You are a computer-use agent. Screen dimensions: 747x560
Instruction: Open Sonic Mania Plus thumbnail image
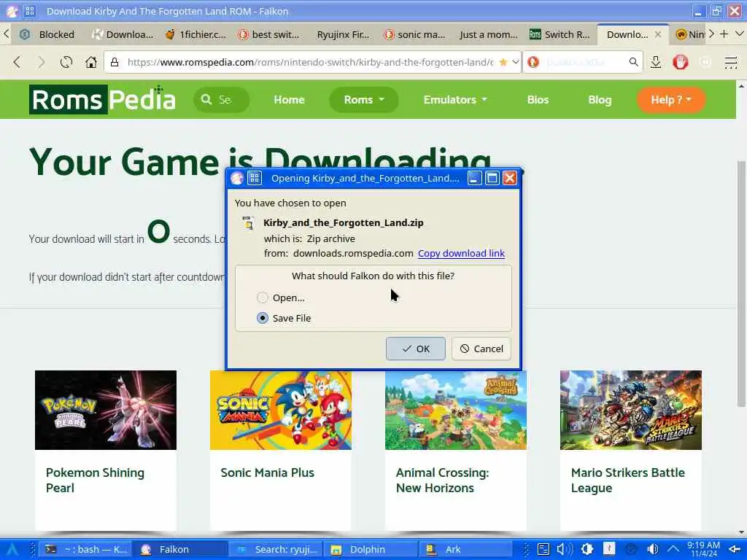[281, 410]
